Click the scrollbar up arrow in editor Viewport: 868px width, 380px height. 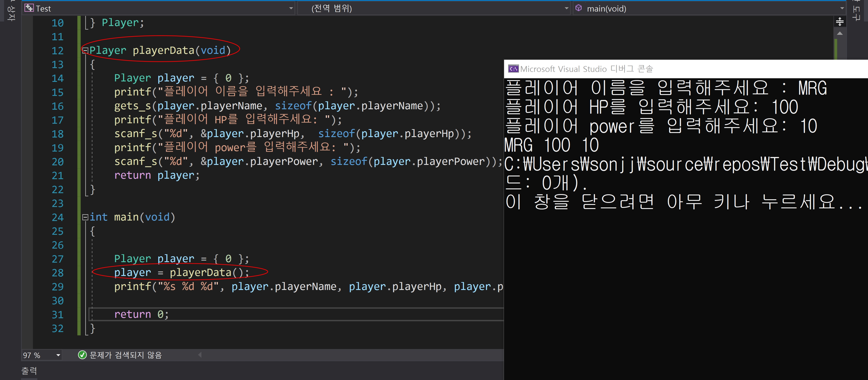pyautogui.click(x=840, y=33)
